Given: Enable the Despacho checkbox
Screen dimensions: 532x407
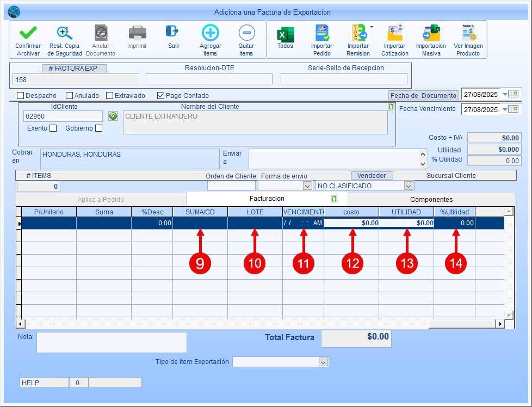Looking at the screenshot, I should [21, 96].
